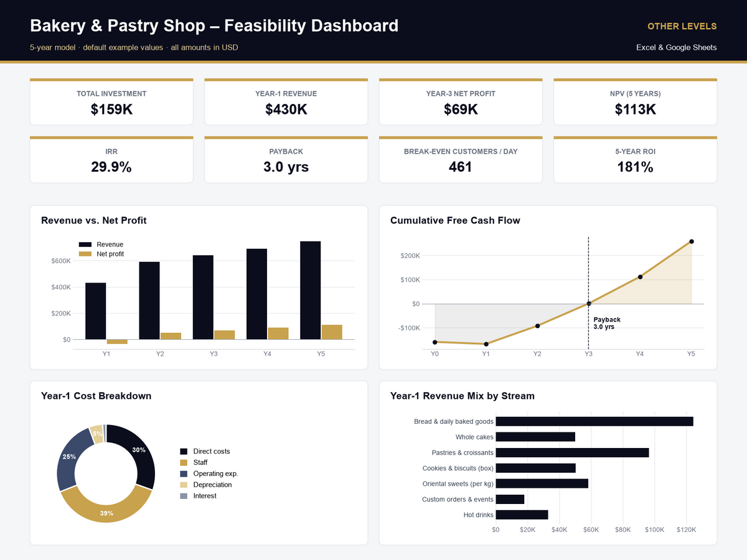Click the Cookies & biscuits (box) bar

point(536,468)
